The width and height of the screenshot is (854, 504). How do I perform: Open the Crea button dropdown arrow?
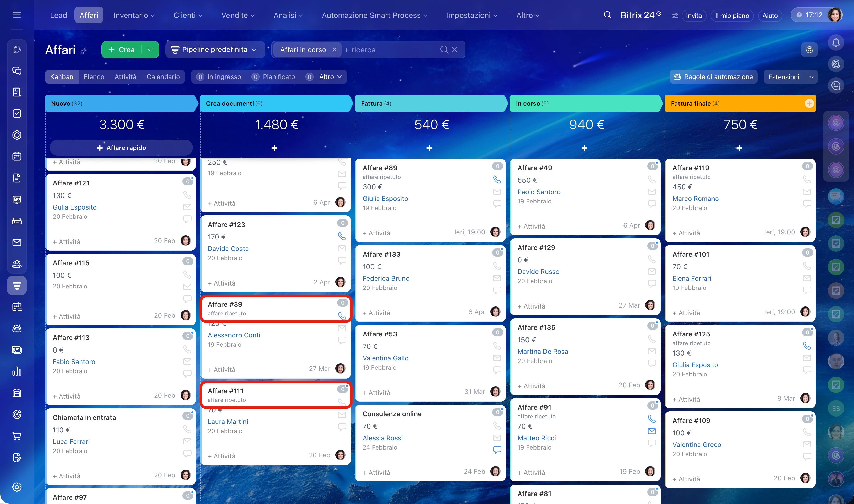[x=150, y=50]
